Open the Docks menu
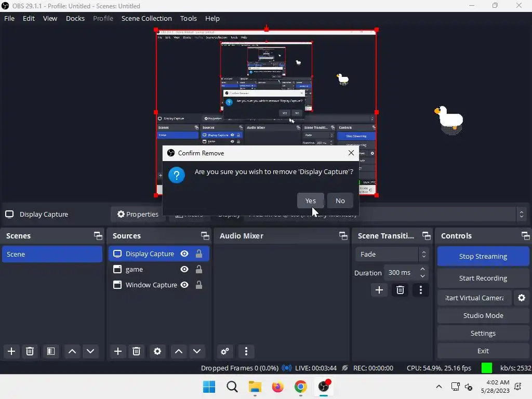532x399 pixels. pyautogui.click(x=75, y=18)
